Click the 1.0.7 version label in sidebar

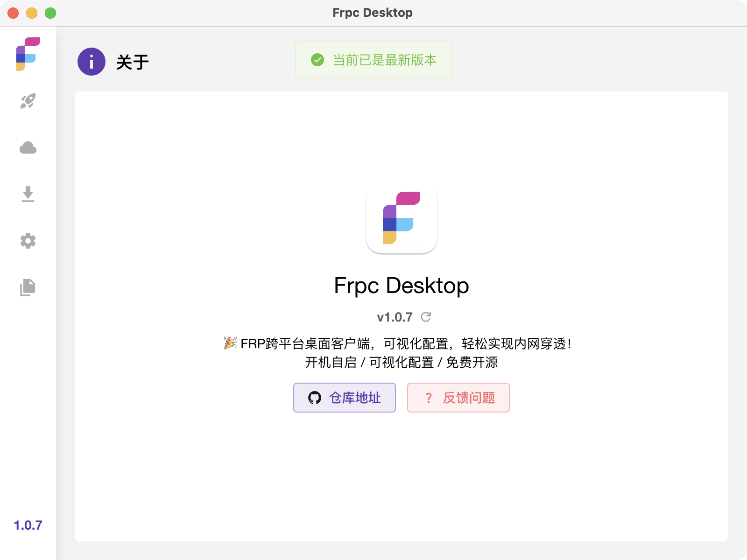(x=28, y=525)
